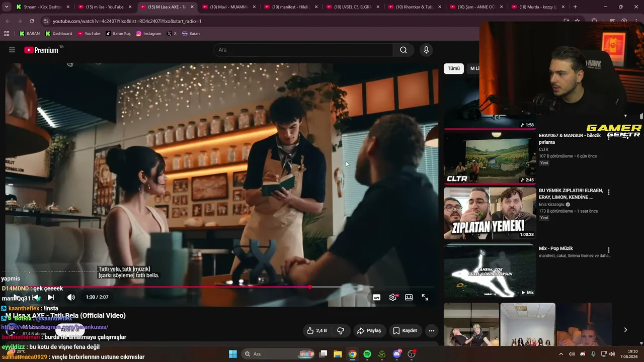Switch to the Mavi - MUAMMA tab

(229, 7)
